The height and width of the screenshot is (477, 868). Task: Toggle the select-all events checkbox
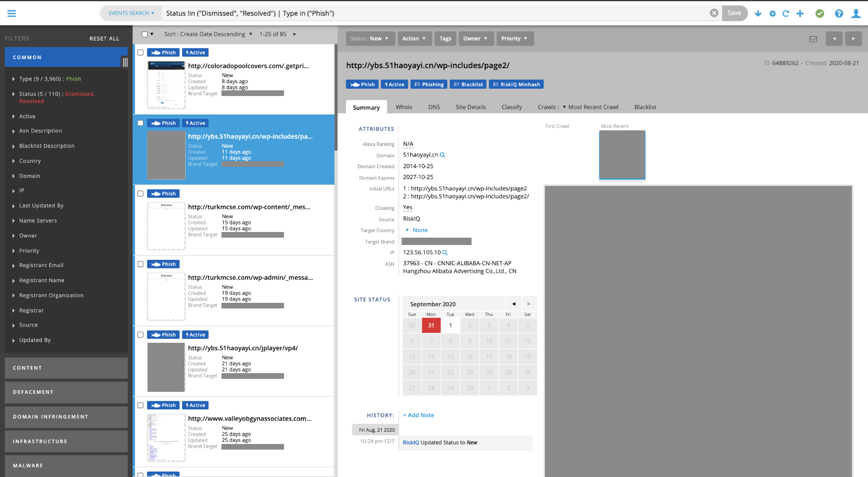point(145,34)
